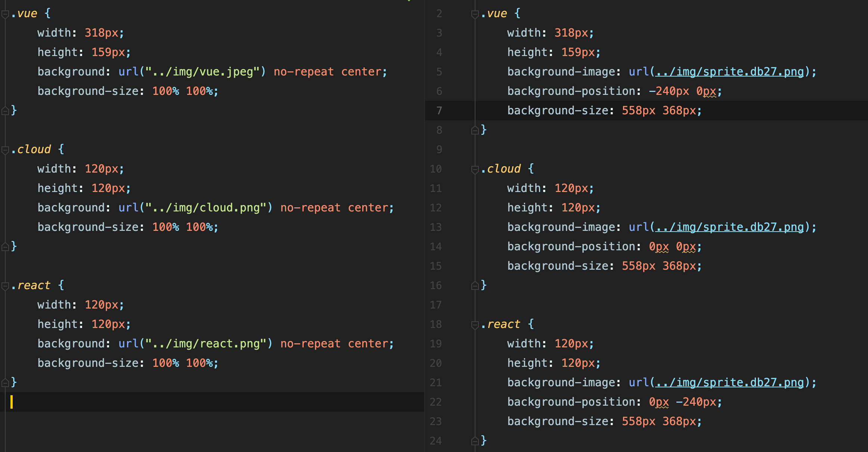This screenshot has height=452, width=868.
Task: Click closing fold marker on line 24
Action: click(x=475, y=441)
